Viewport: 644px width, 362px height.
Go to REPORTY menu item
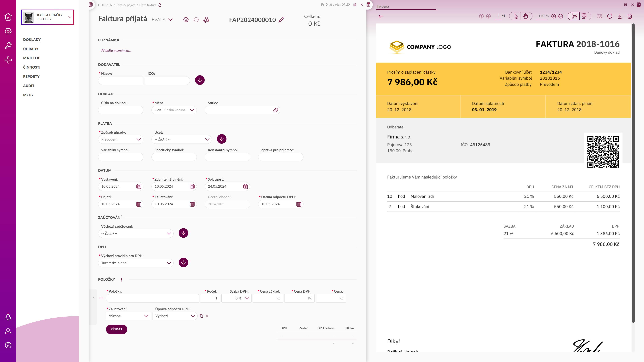[31, 76]
